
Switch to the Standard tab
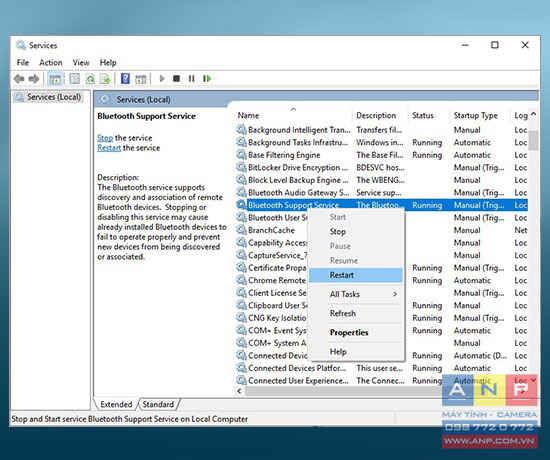tap(158, 405)
